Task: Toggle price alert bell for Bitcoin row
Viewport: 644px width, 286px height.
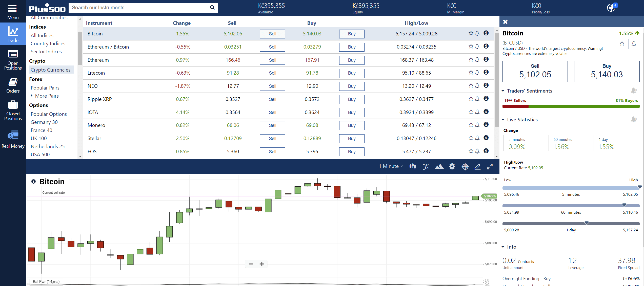Action: [x=477, y=33]
